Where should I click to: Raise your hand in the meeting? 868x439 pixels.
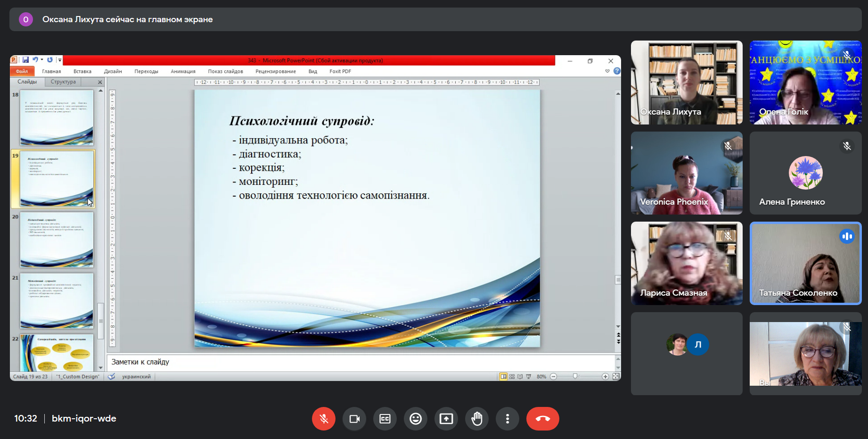477,419
